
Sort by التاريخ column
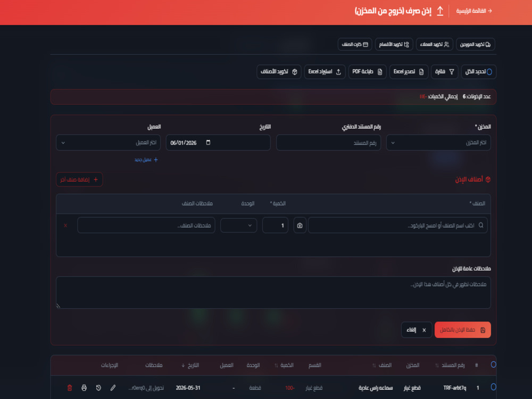click(x=190, y=365)
